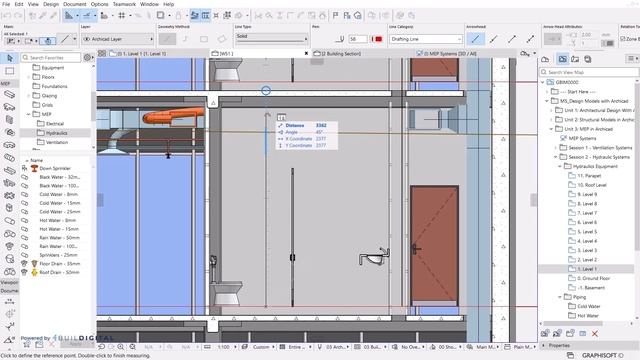This screenshot has width=640, height=360.
Task: Open the Archicad Layer dropdown
Action: 118,39
